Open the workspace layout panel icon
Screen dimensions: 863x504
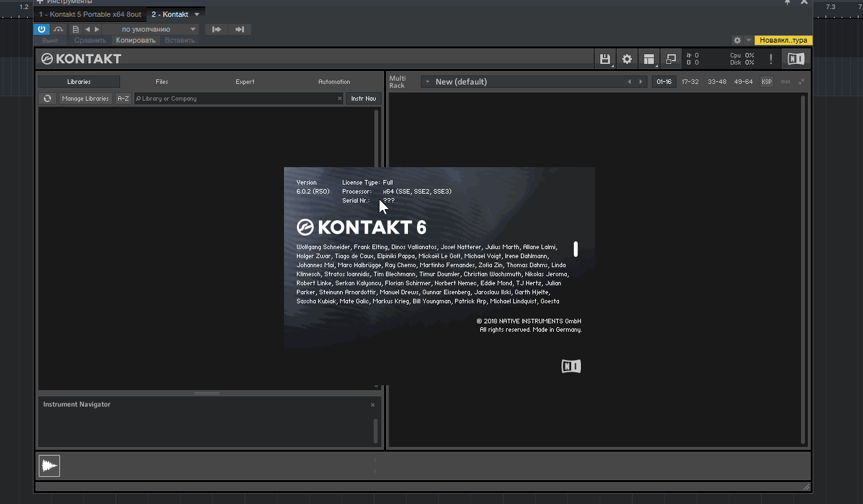[649, 59]
